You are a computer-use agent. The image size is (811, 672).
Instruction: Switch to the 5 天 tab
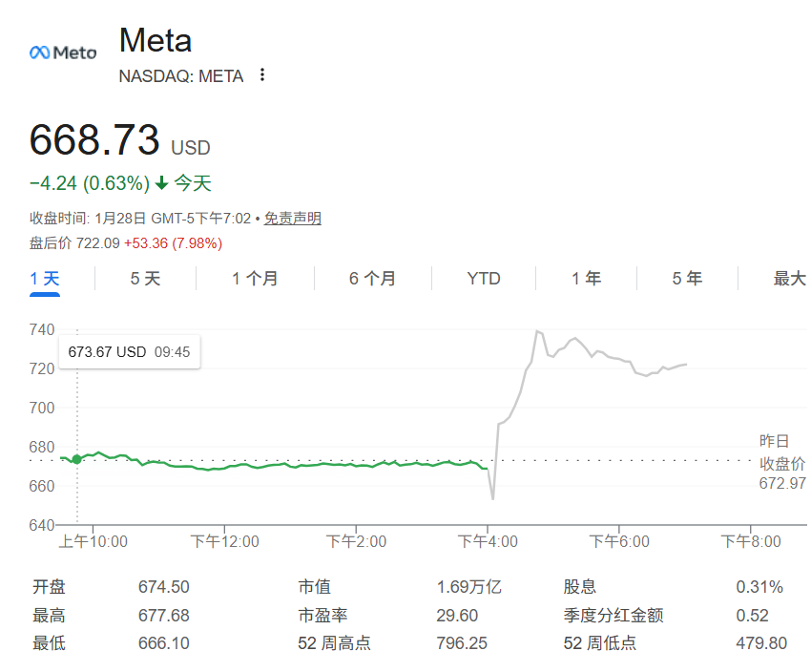[146, 279]
